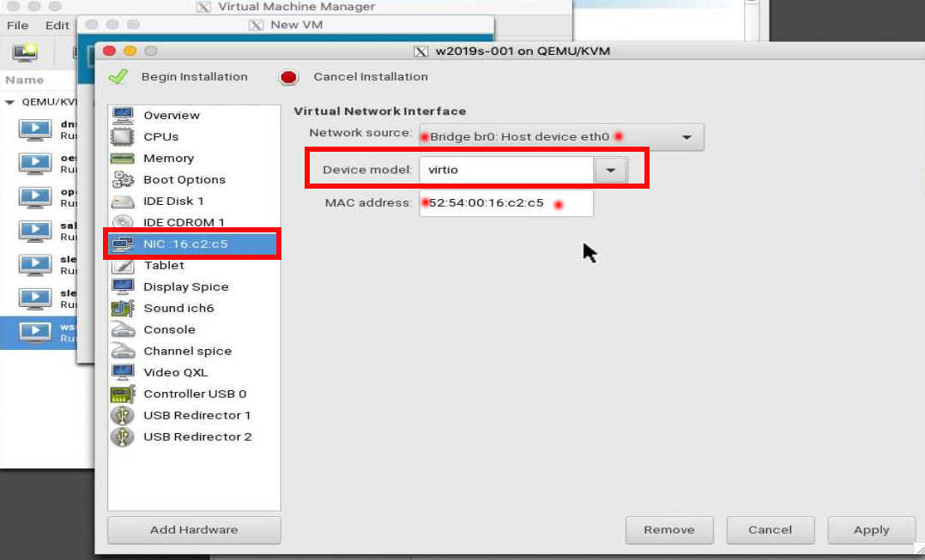Select the 'Channel spice' text row
Viewport: 925px width, 560px height.
coord(188,352)
